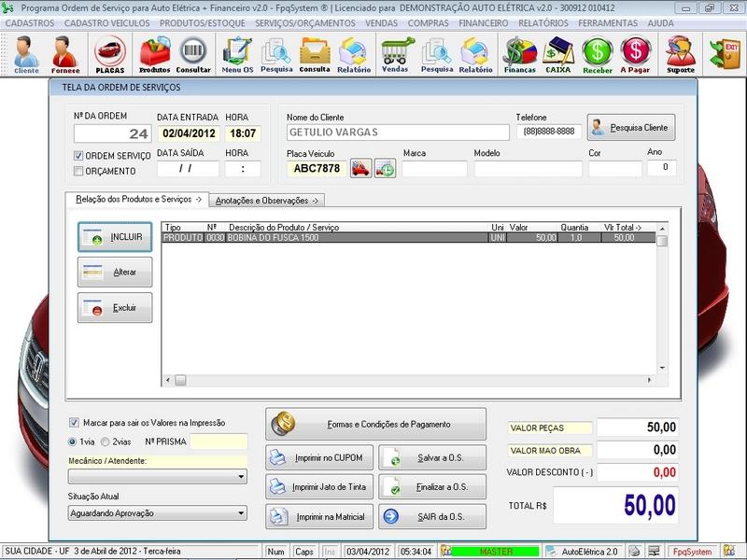This screenshot has height=560, width=747.
Task: Click Finalizar a O.S. button
Action: (x=432, y=487)
